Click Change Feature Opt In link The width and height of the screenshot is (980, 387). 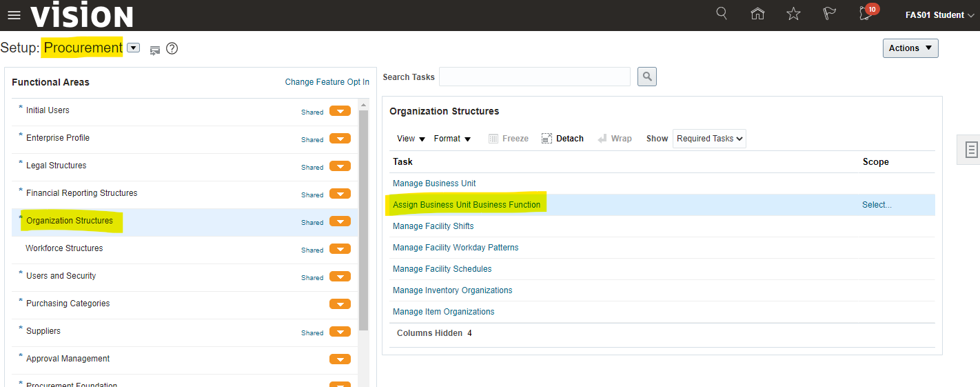coord(327,82)
